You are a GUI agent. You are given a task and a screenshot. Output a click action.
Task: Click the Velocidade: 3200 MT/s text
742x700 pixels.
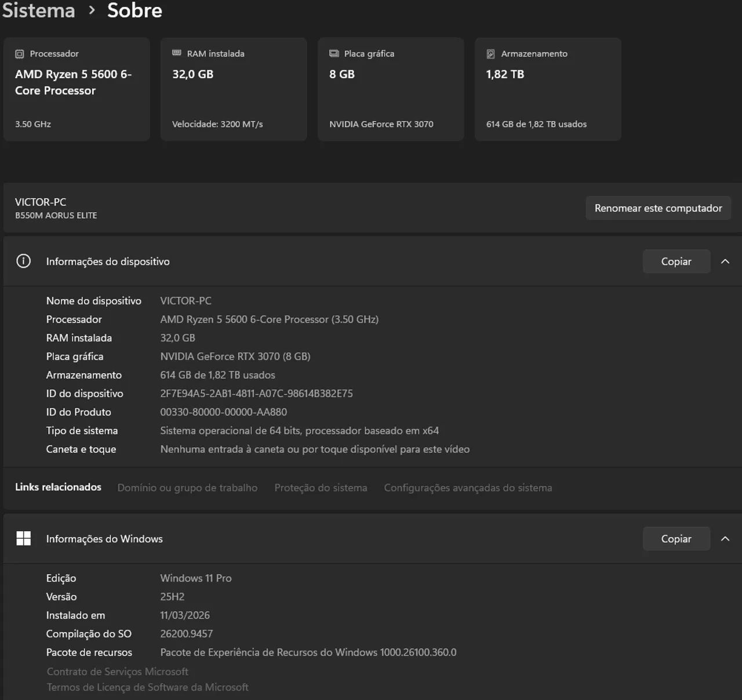pos(217,124)
